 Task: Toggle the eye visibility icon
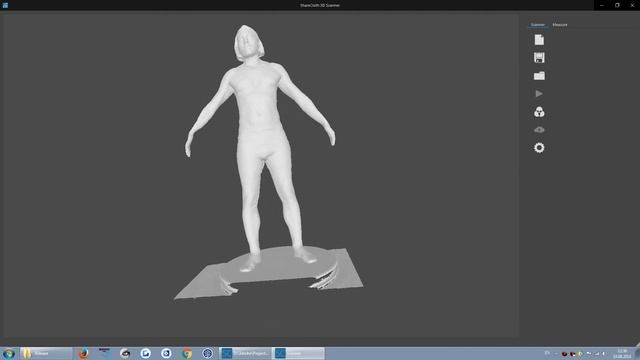tap(539, 130)
